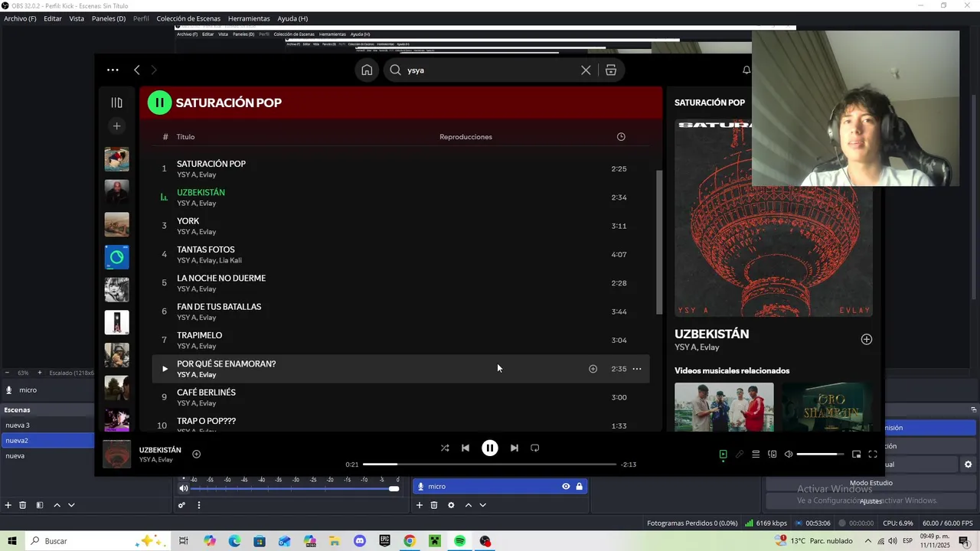Open the SATURACIÓN POP album cover in right panel

pos(773,218)
